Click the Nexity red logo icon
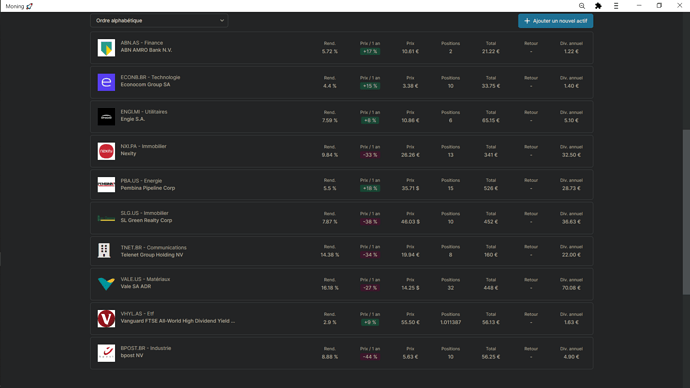 (x=106, y=151)
